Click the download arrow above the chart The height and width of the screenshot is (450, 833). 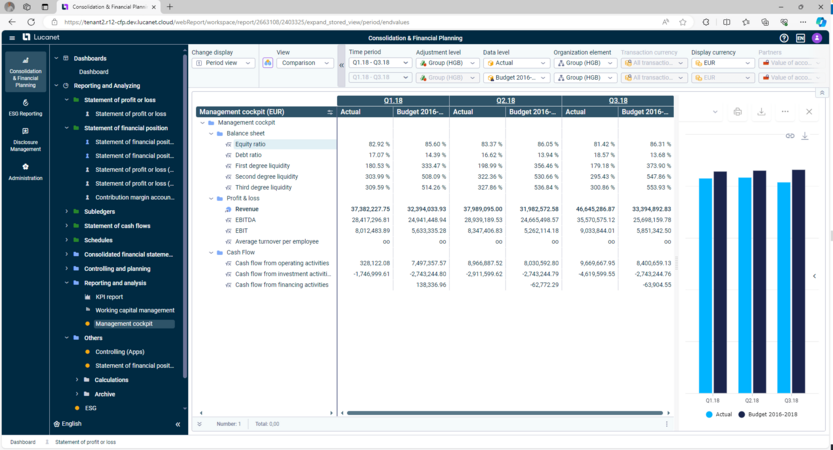click(x=805, y=136)
